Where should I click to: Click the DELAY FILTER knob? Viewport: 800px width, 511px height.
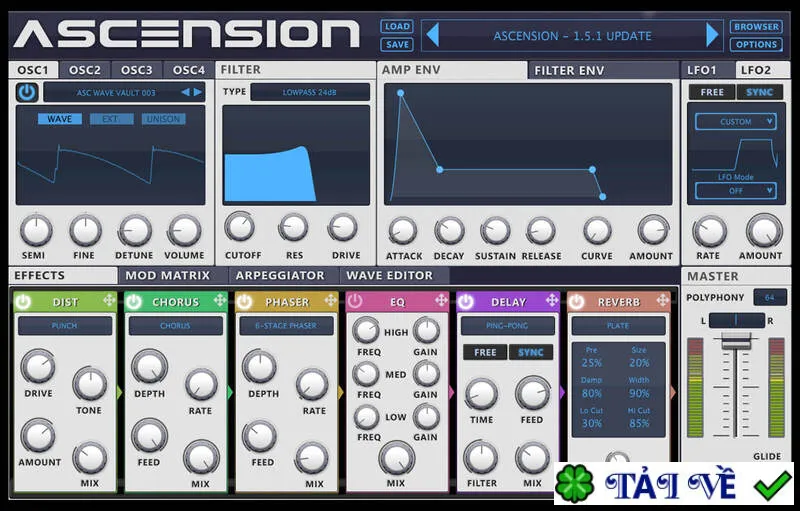tap(481, 457)
